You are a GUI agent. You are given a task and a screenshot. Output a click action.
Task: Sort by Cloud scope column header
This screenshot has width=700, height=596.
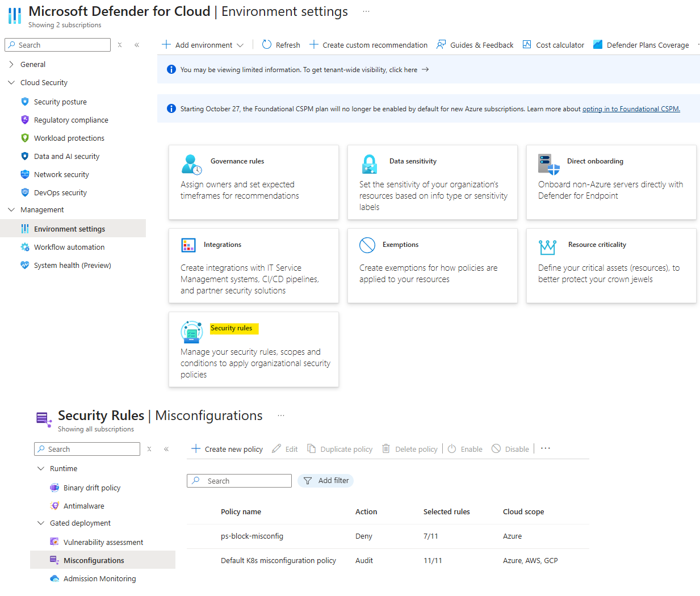[523, 511]
